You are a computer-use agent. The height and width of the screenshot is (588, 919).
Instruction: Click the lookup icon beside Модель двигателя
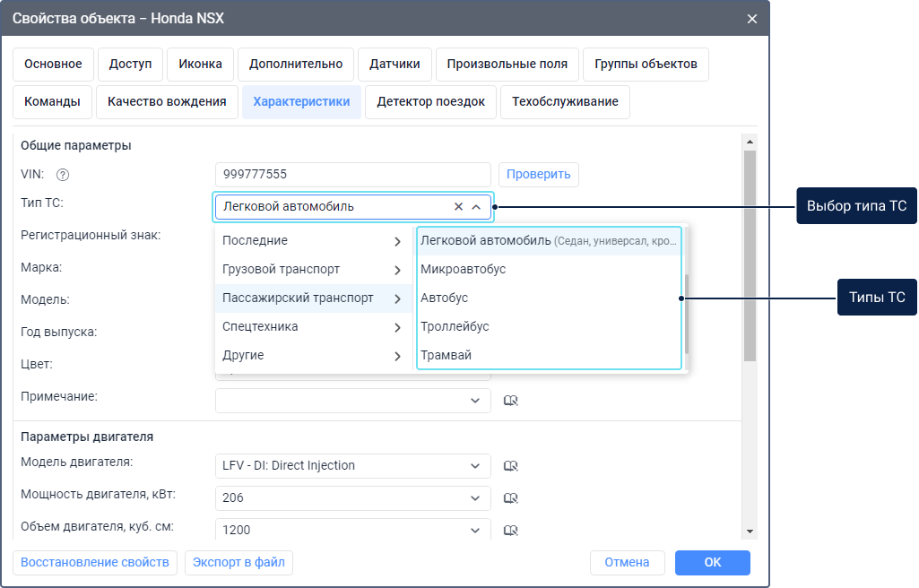pos(511,466)
